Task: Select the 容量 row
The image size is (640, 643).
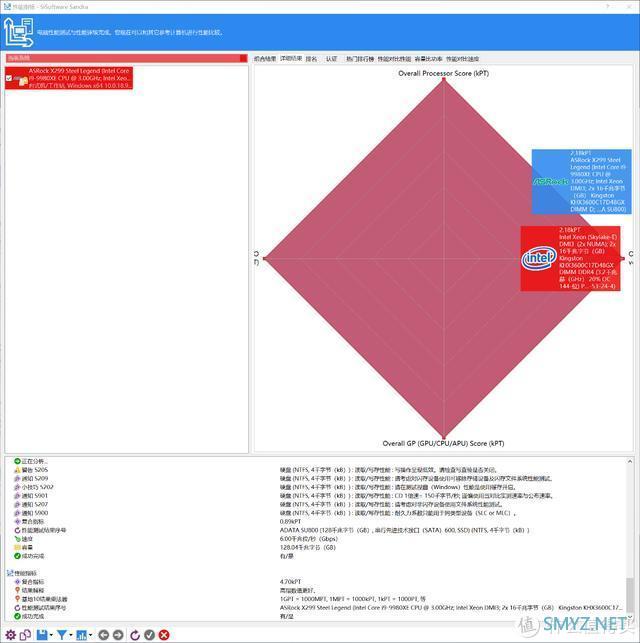Action: 23,547
